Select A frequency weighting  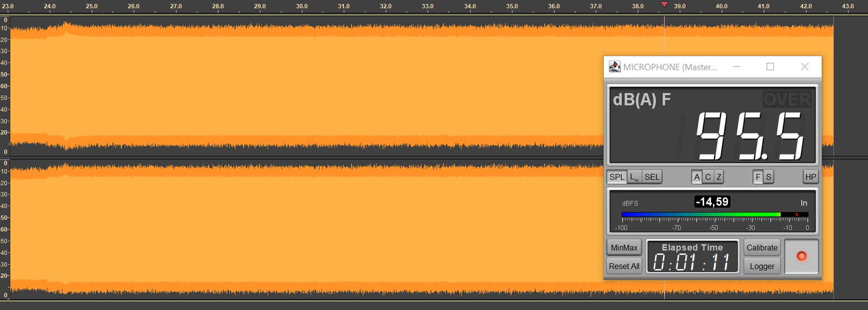pos(697,177)
